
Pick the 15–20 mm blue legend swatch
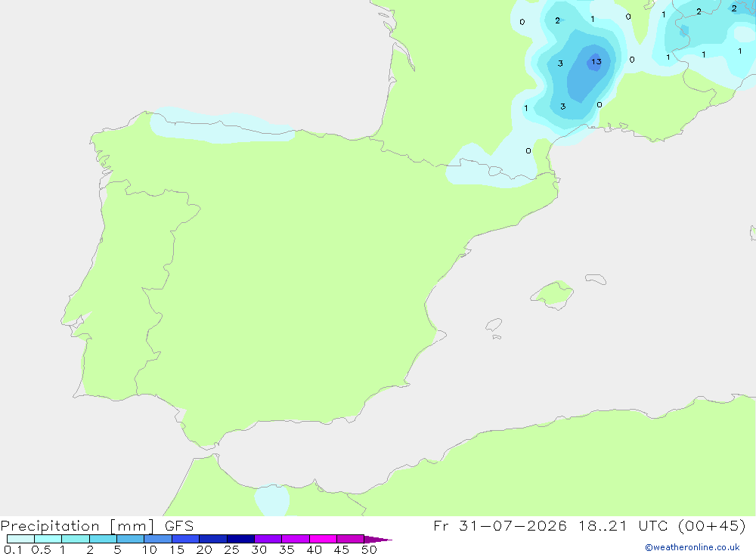click(185, 539)
